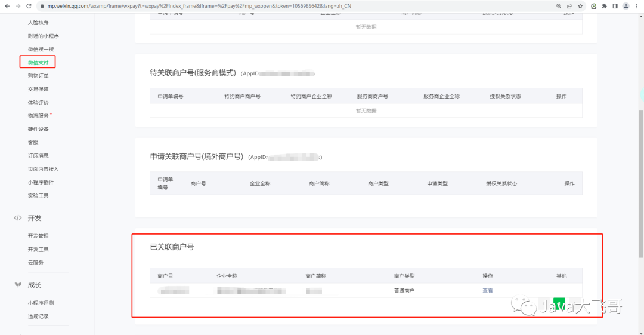The width and height of the screenshot is (644, 335).
Task: Click 暂无数据 in the 服务商模式 table
Action: 366,110
